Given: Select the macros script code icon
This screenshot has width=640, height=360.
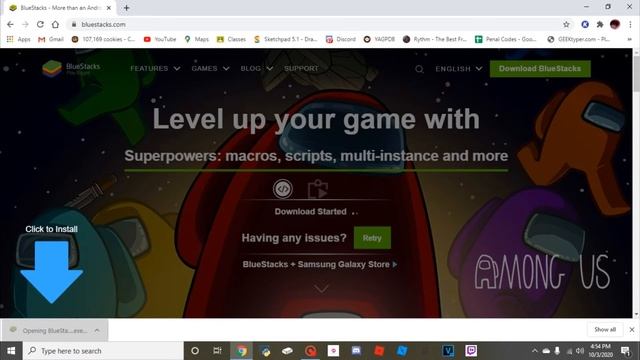Looking at the screenshot, I should click(x=283, y=189).
